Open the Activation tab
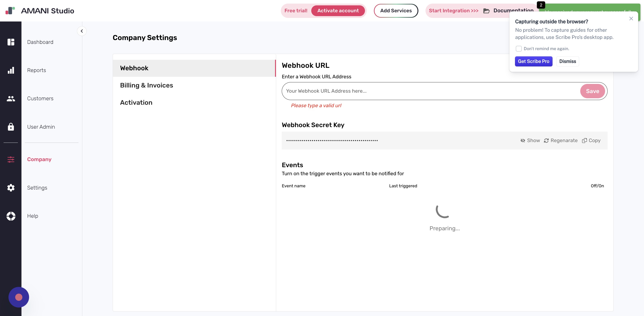Image resolution: width=644 pixels, height=316 pixels. tap(136, 102)
